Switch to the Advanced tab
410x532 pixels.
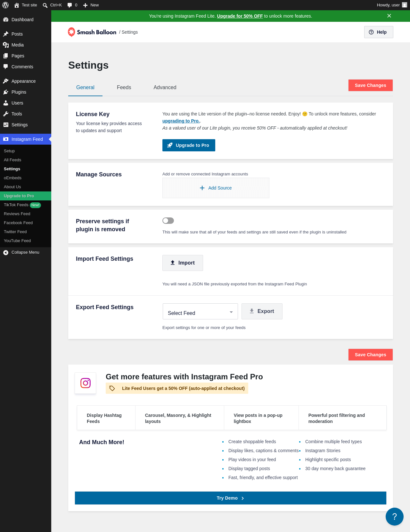coord(165,88)
